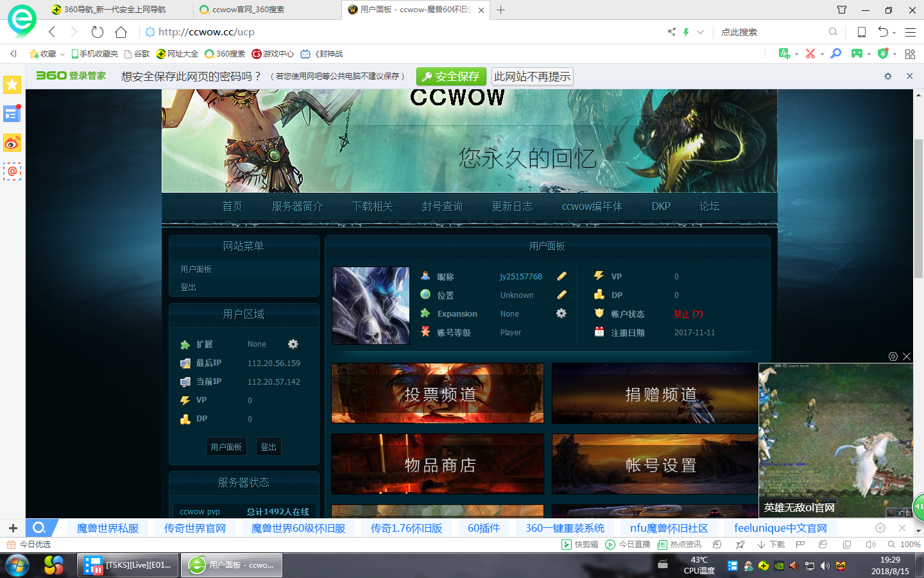Viewport: 924px width, 578px height.
Task: Click the search magnifier icon in the toolbar
Action: click(x=835, y=54)
